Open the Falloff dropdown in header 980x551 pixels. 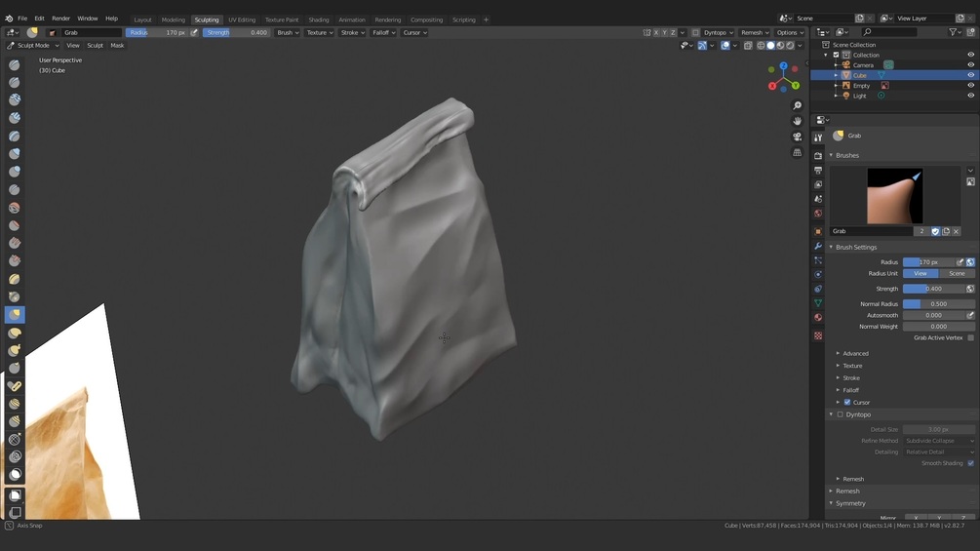[383, 32]
